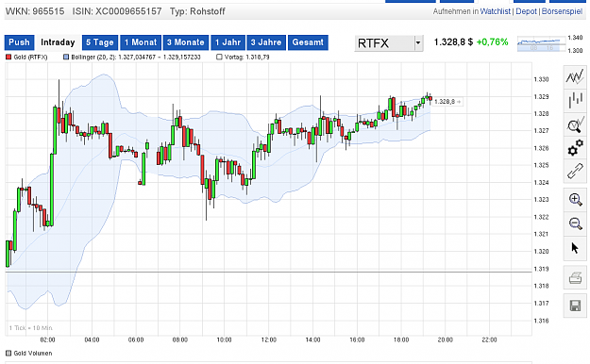
Task: Open the Depot link
Action: [x=526, y=11]
